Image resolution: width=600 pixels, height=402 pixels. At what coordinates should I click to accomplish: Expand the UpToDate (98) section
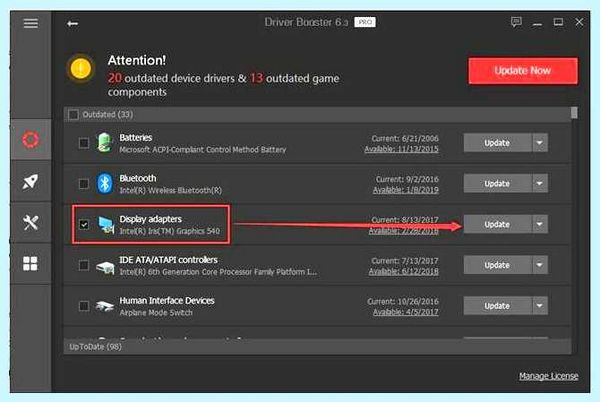point(317,347)
